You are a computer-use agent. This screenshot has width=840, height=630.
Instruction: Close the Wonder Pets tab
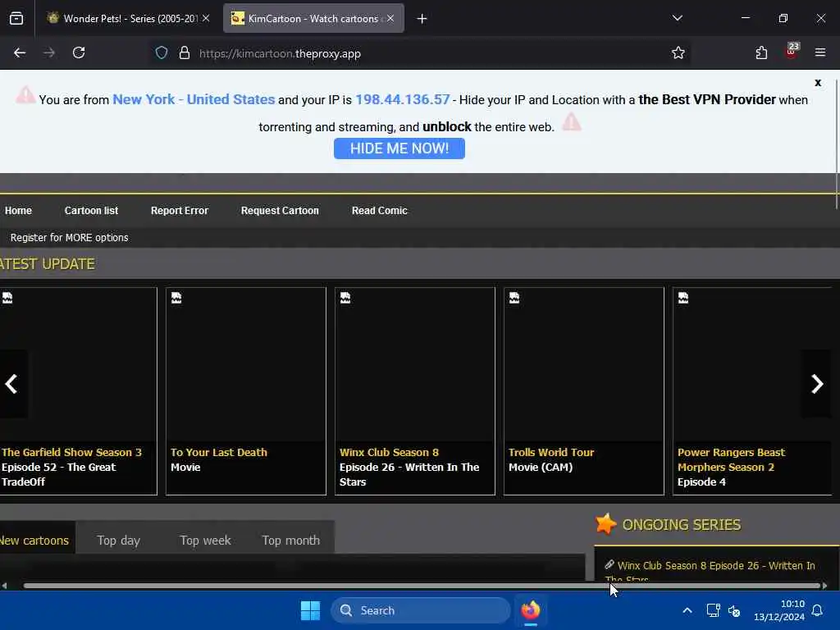click(206, 18)
